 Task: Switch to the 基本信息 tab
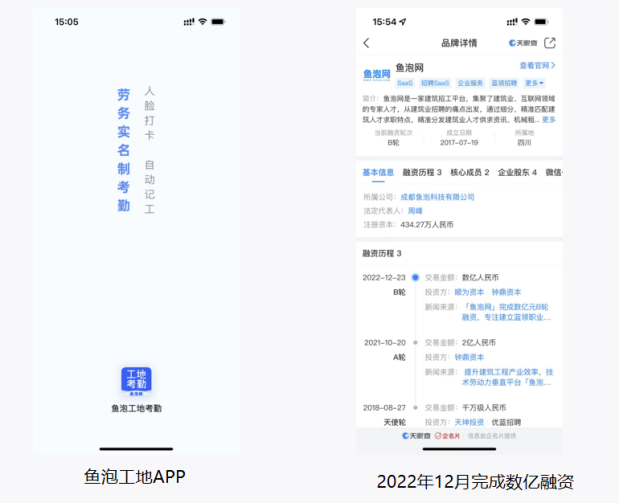(378, 172)
